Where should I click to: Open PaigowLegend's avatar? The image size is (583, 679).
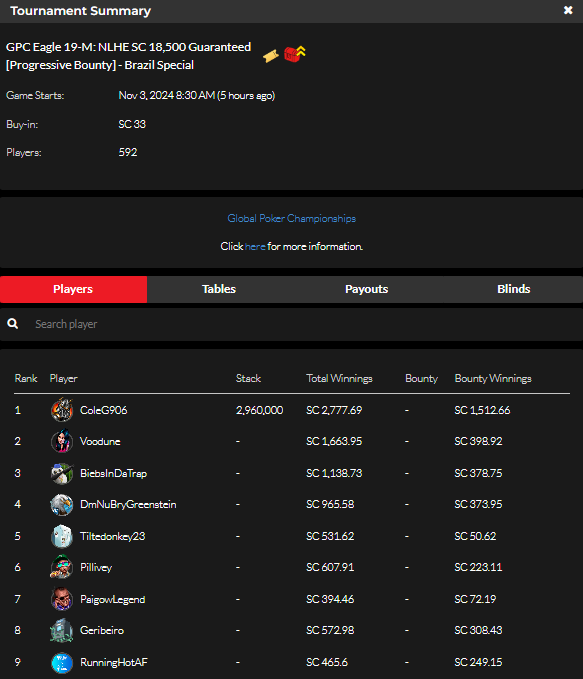click(62, 599)
